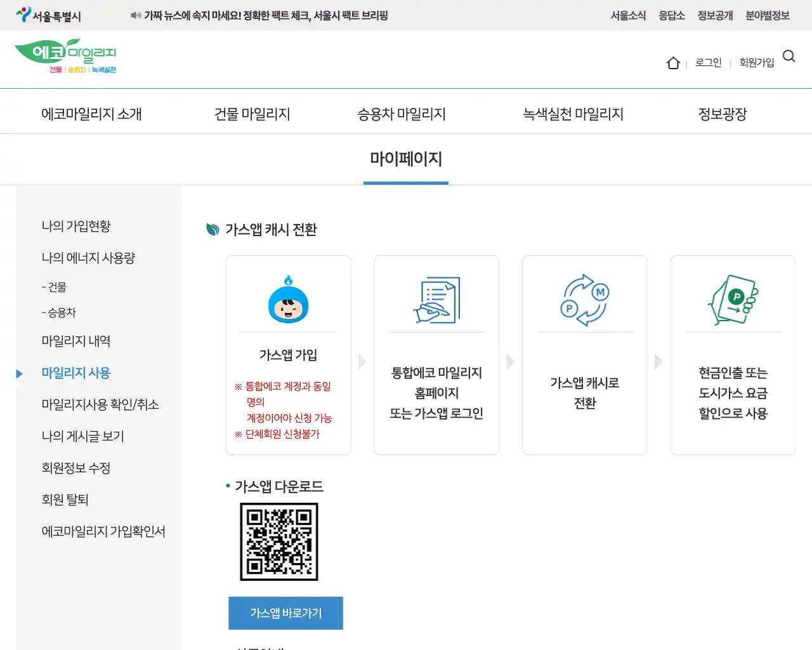
Task: Open the search magnifier icon
Action: tap(789, 56)
